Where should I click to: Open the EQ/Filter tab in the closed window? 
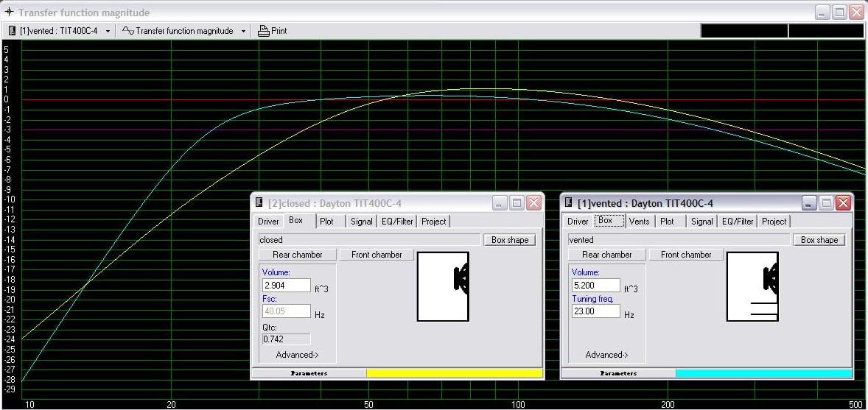(x=397, y=222)
